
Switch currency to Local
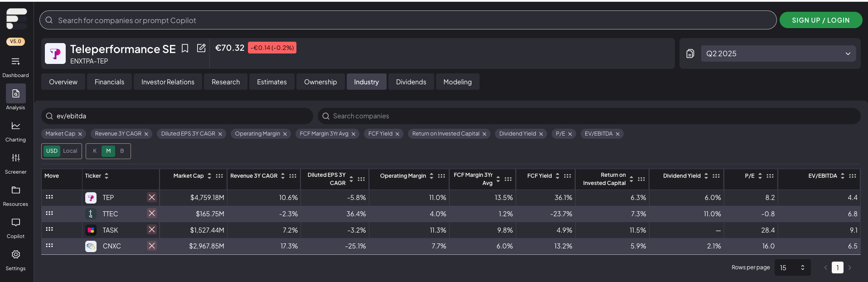70,151
